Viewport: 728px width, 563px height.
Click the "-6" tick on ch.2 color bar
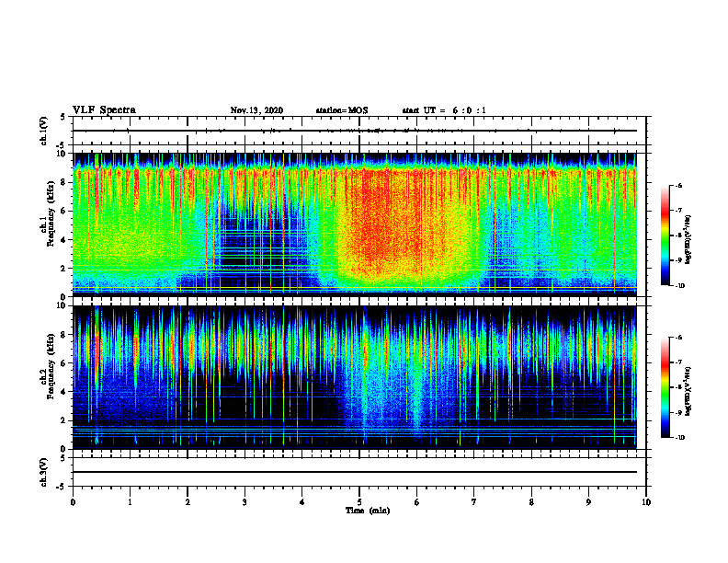click(x=677, y=338)
